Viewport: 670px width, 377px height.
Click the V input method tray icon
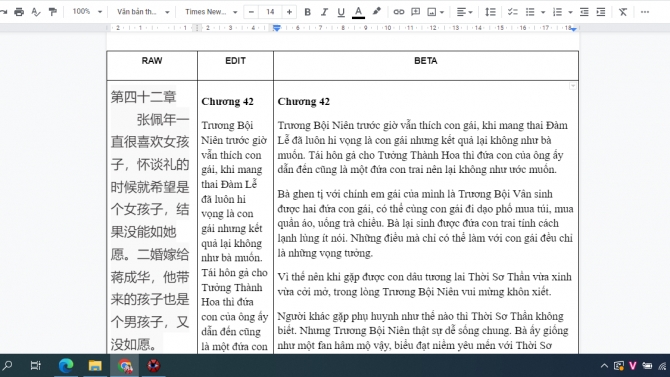(x=633, y=366)
